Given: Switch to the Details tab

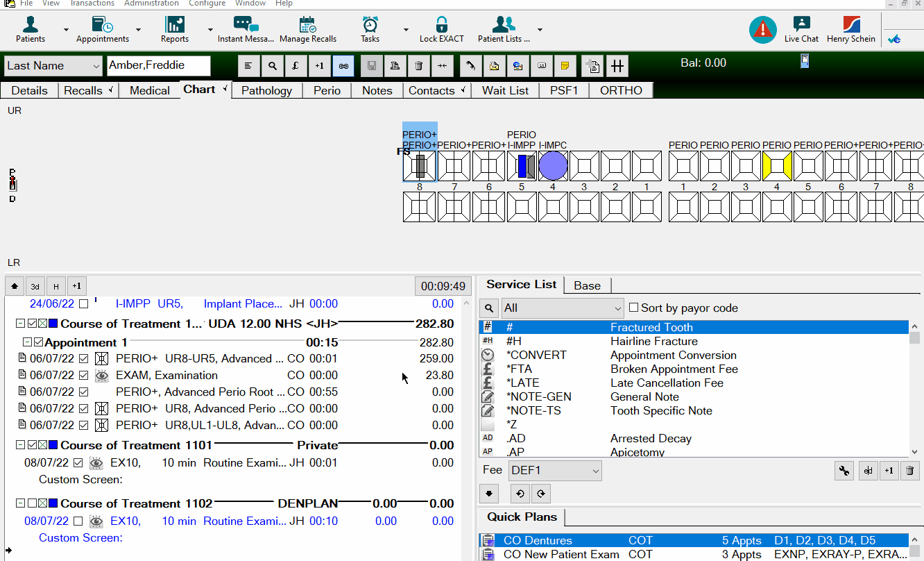Looking at the screenshot, I should 29,90.
